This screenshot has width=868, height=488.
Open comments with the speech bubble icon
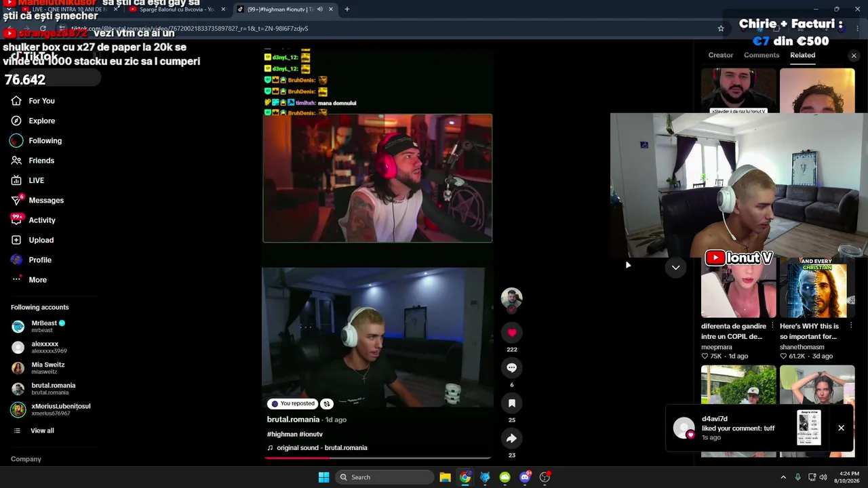click(x=512, y=367)
